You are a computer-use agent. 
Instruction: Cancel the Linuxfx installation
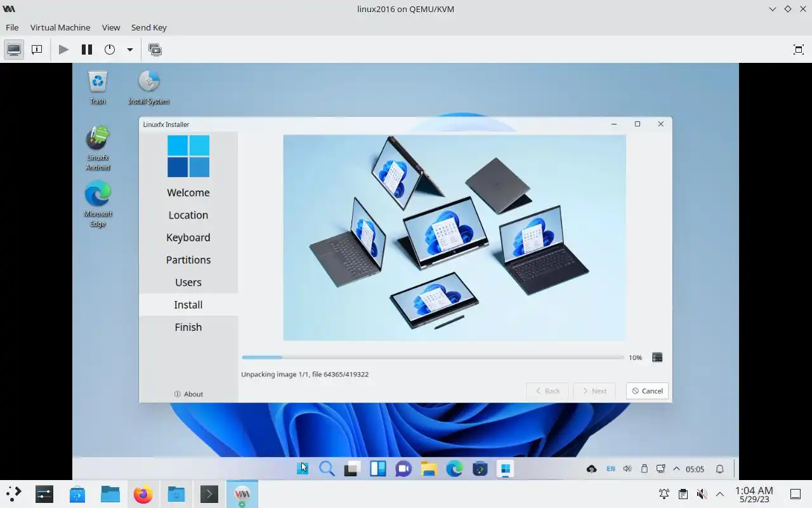click(x=647, y=391)
